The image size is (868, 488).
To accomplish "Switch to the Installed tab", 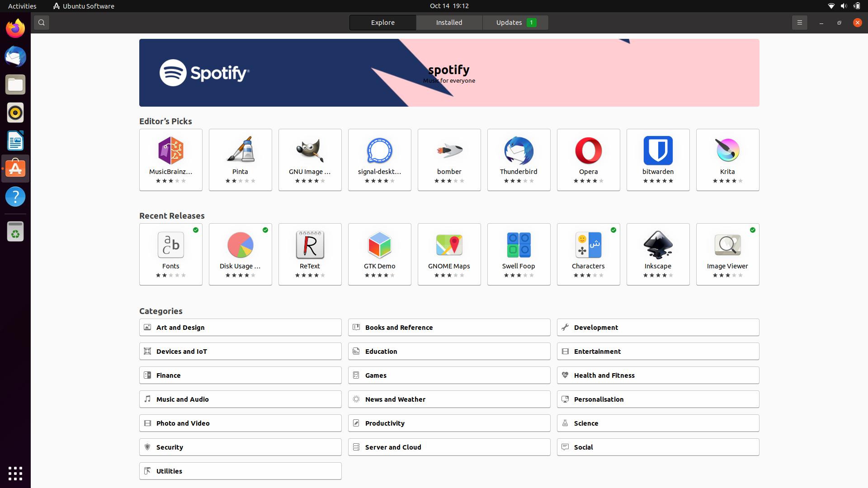I will [x=449, y=23].
